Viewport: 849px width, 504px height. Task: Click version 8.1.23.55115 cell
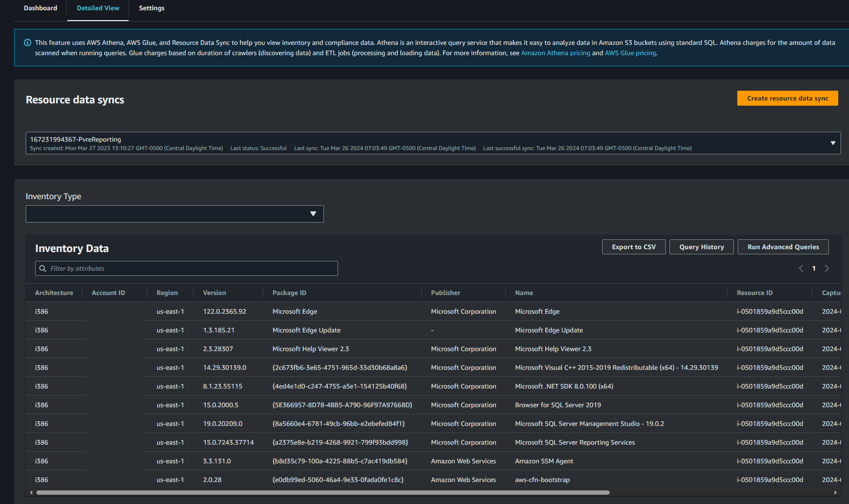pyautogui.click(x=223, y=386)
